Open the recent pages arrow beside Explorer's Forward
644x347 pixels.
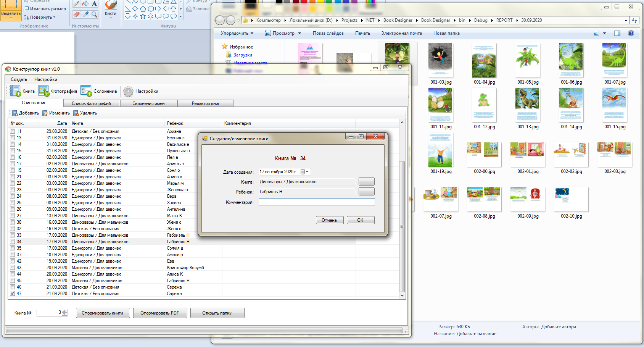238,20
